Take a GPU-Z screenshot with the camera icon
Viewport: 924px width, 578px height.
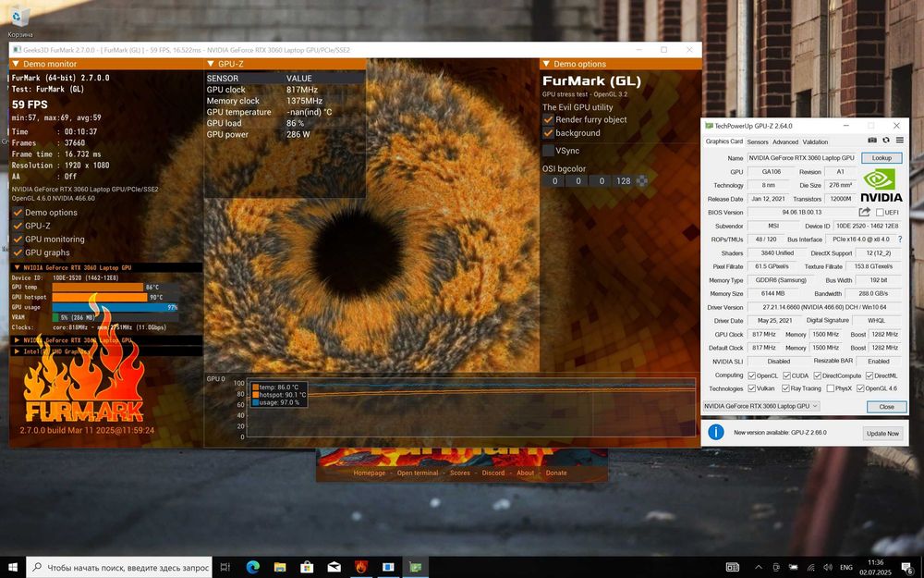click(x=872, y=141)
